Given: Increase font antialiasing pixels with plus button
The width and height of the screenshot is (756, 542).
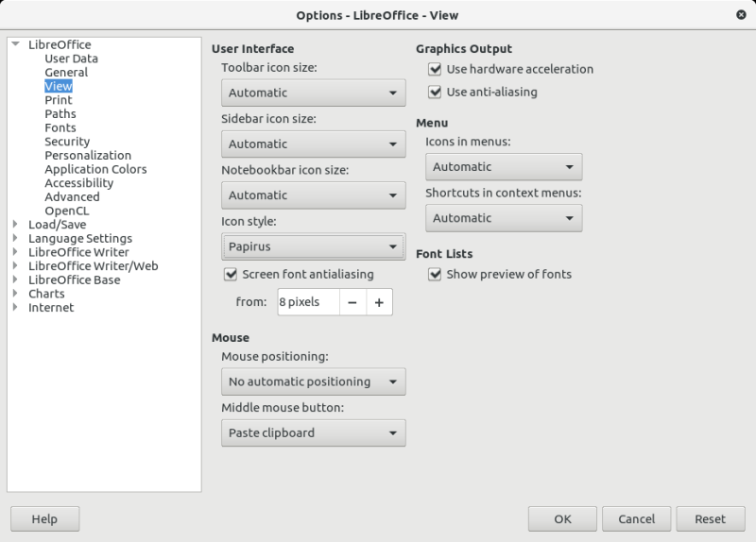Looking at the screenshot, I should tap(379, 302).
